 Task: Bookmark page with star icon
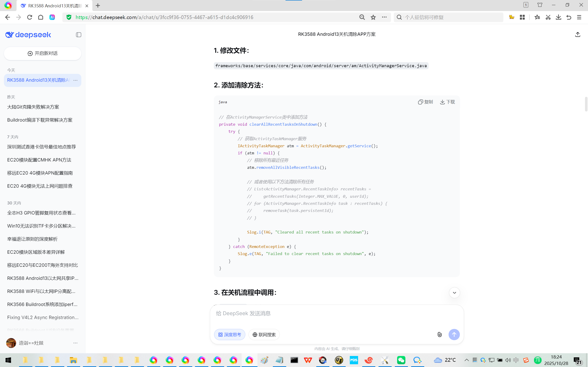(373, 17)
